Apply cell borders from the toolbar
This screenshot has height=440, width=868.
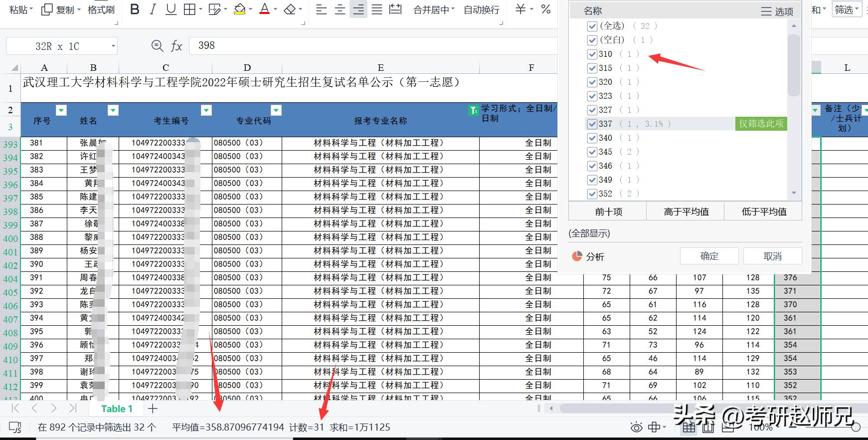point(189,9)
